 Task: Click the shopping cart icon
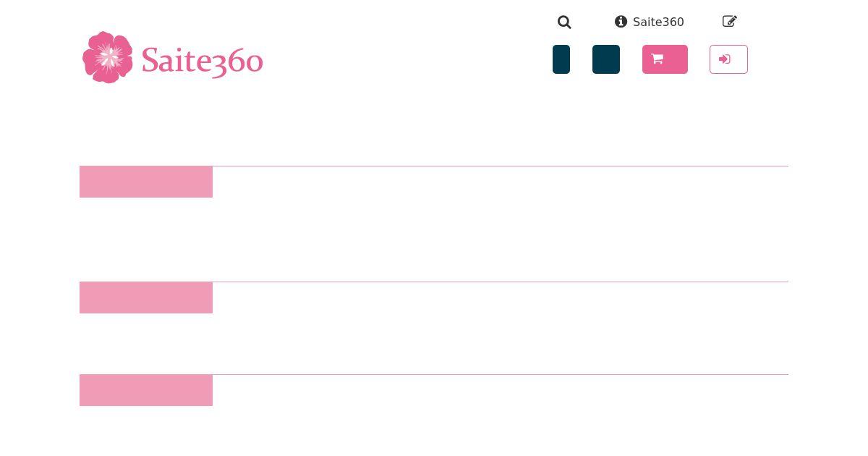point(657,59)
